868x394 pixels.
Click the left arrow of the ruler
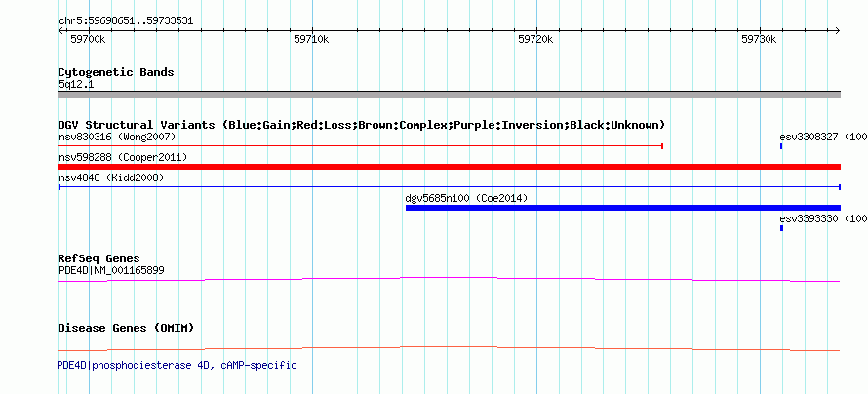(x=60, y=30)
